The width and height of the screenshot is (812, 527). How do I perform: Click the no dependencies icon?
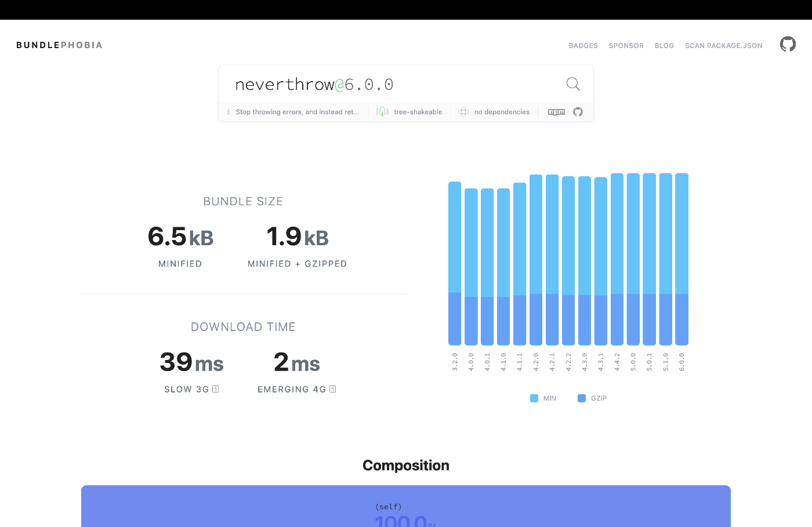pyautogui.click(x=463, y=112)
